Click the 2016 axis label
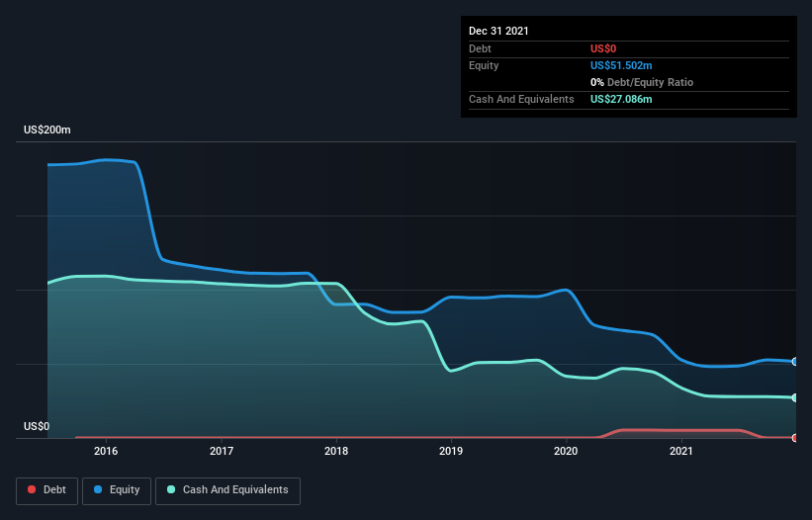The width and height of the screenshot is (812, 520). (x=106, y=451)
